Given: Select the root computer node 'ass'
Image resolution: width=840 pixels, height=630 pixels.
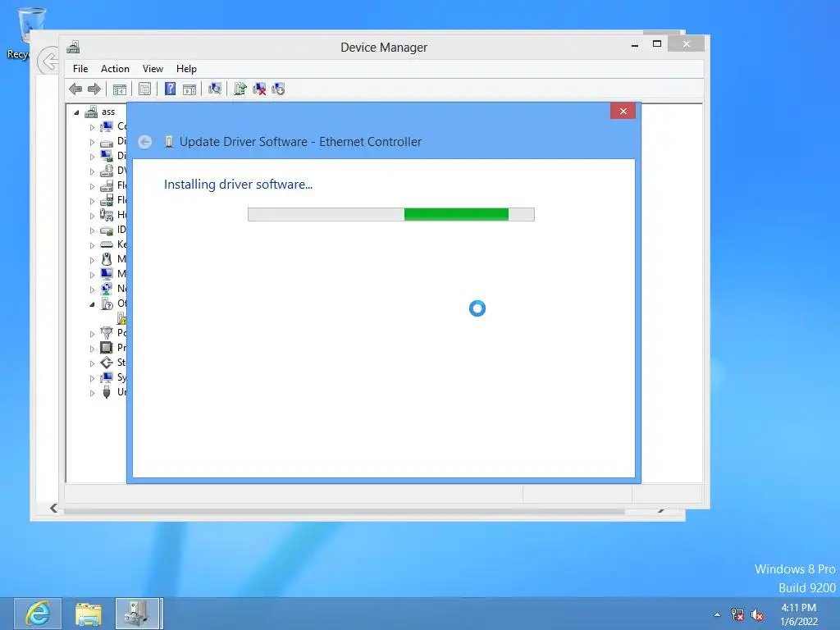Looking at the screenshot, I should point(108,112).
